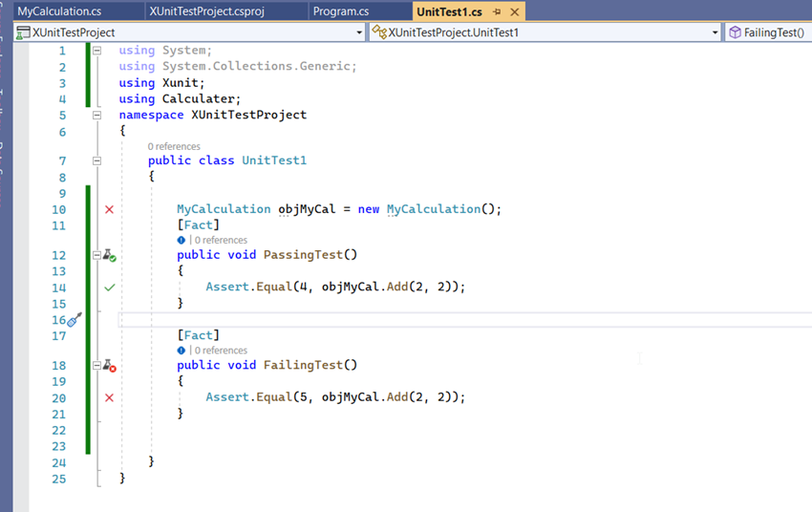Open '0 references' CodeLens above FailingTest
Image resolution: width=812 pixels, height=512 pixels.
[221, 351]
